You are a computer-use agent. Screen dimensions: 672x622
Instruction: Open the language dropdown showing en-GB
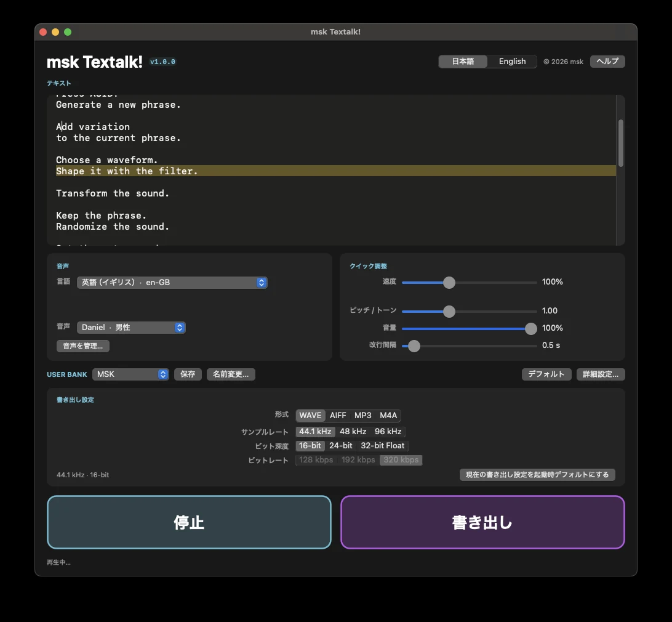click(x=172, y=282)
